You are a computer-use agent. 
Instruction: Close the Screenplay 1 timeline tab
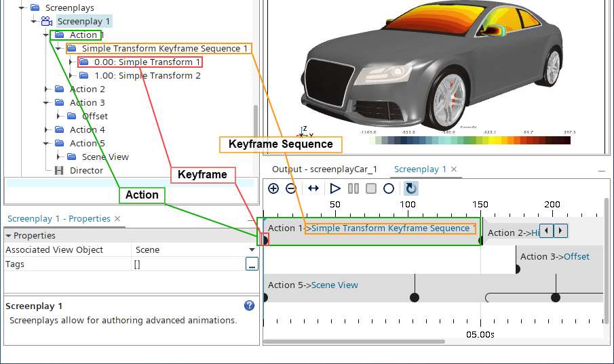[x=454, y=169]
